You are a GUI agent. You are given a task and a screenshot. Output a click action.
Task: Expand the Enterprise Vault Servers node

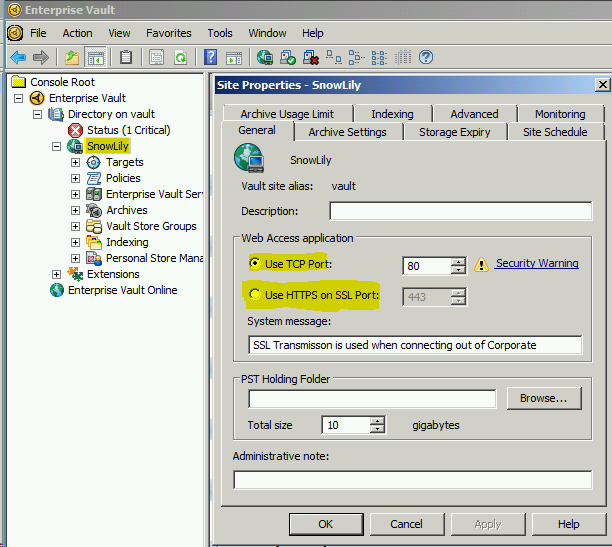click(75, 194)
